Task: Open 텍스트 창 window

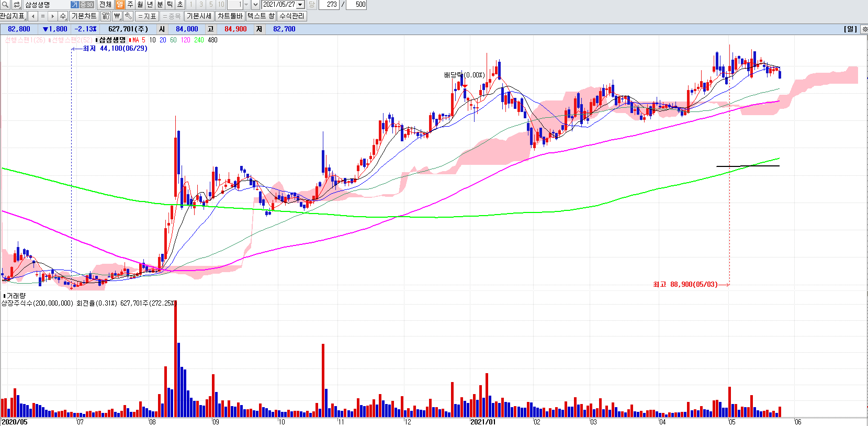Action: pyautogui.click(x=261, y=16)
